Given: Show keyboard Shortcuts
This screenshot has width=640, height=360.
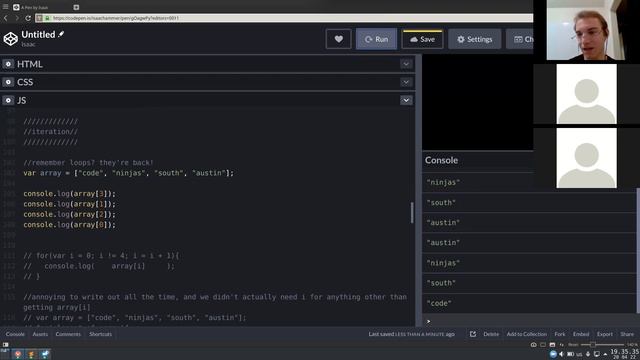Looking at the screenshot, I should (x=100, y=334).
